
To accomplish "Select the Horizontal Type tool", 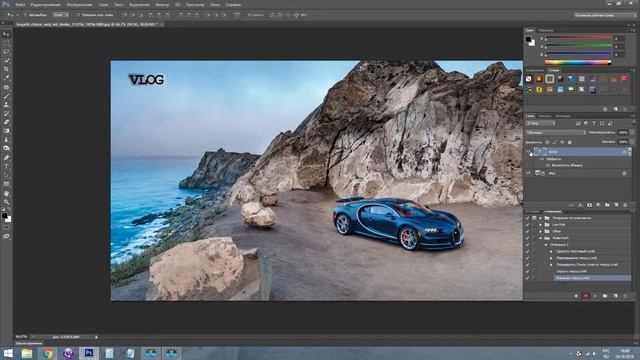I will (6, 167).
